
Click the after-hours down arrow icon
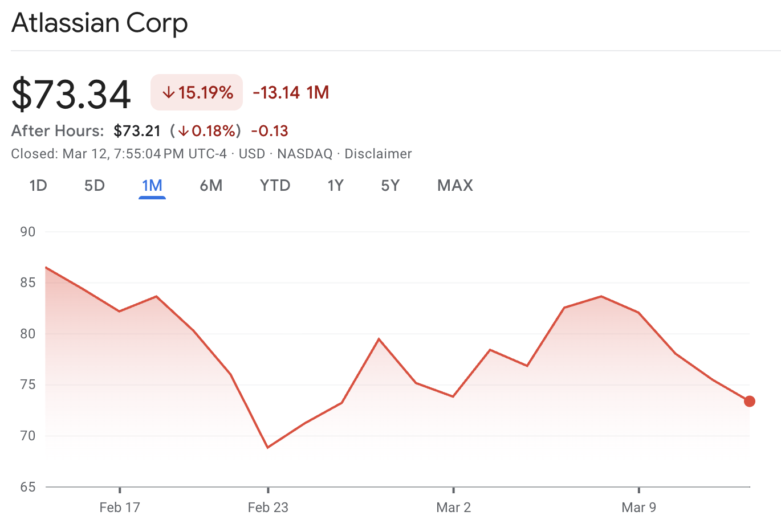pyautogui.click(x=183, y=132)
